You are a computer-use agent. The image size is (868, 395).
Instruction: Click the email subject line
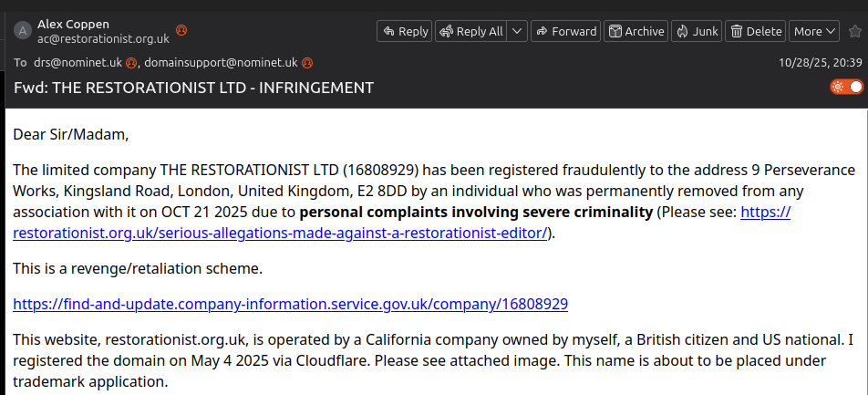193,88
